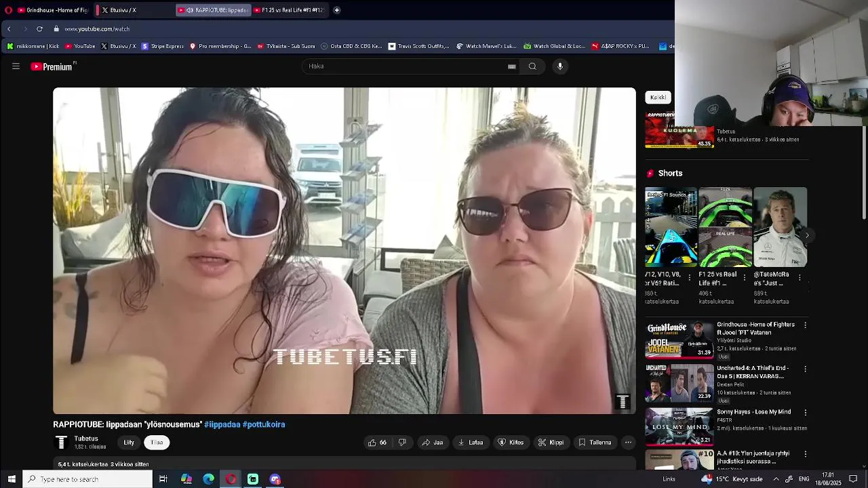868x488 pixels.
Task: Open the Brad Pitt TateMcRae short thumbnail
Action: coord(781,227)
